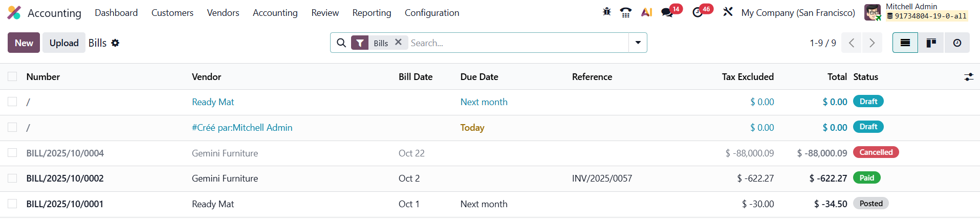980x219 pixels.
Task: Open the chat messages icon
Action: (x=667, y=12)
